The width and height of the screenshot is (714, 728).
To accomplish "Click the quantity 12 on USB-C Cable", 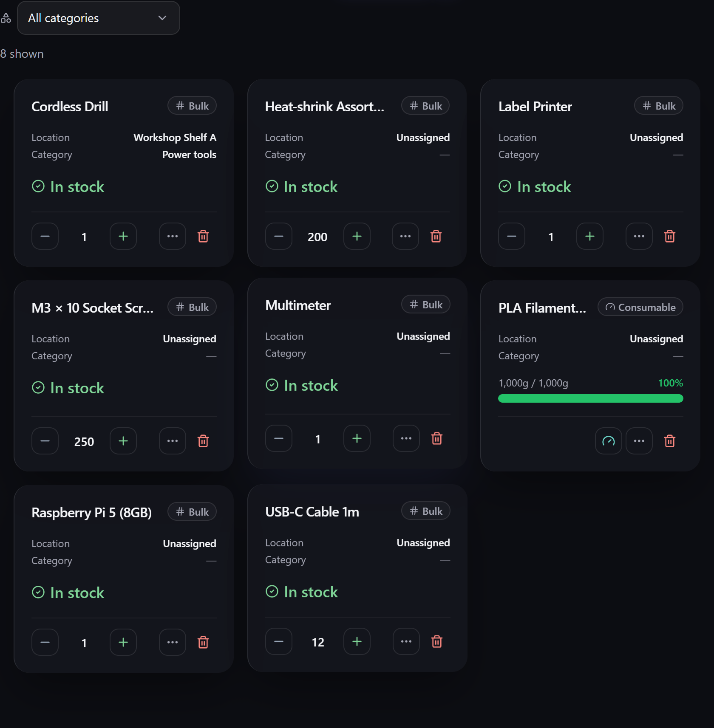I will [x=318, y=642].
